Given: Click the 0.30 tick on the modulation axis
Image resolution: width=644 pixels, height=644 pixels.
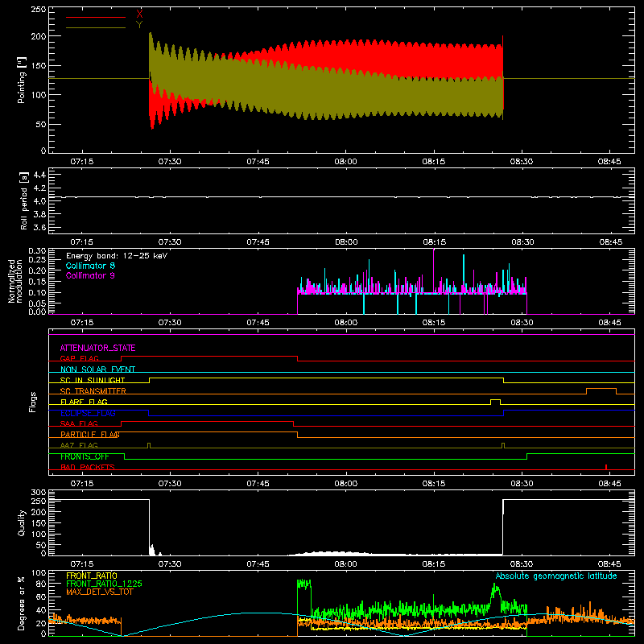Looking at the screenshot, I should point(37,251).
